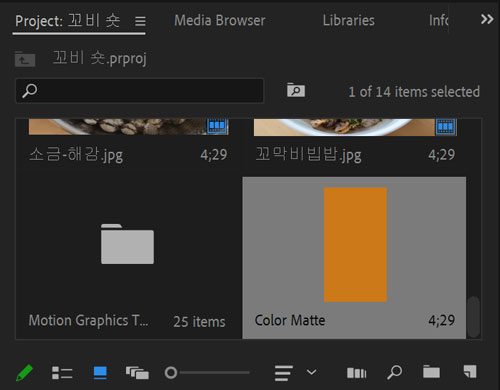500x390 pixels.
Task: Click the Motion Graphics T... label
Action: click(88, 321)
